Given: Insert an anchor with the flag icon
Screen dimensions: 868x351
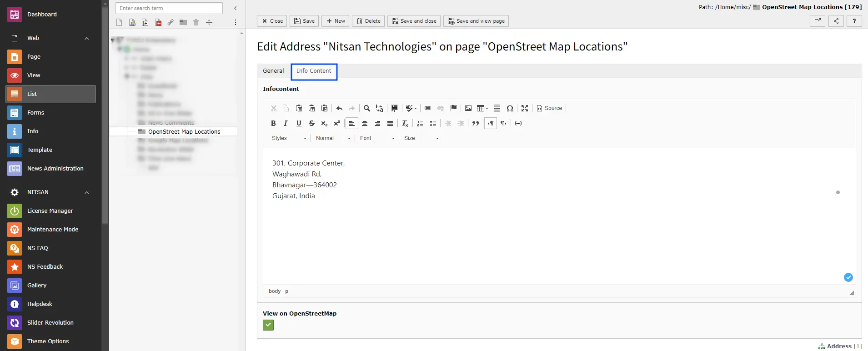Looking at the screenshot, I should click(x=453, y=108).
